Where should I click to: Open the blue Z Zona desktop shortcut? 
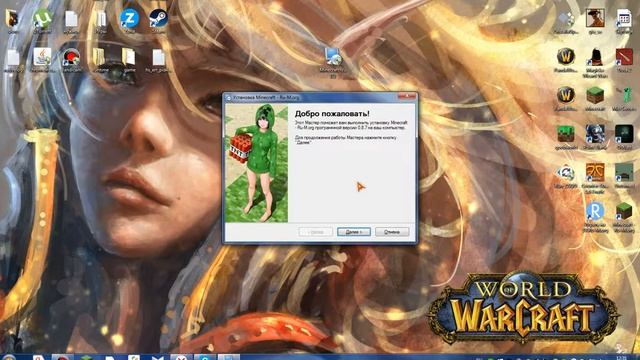click(x=129, y=20)
